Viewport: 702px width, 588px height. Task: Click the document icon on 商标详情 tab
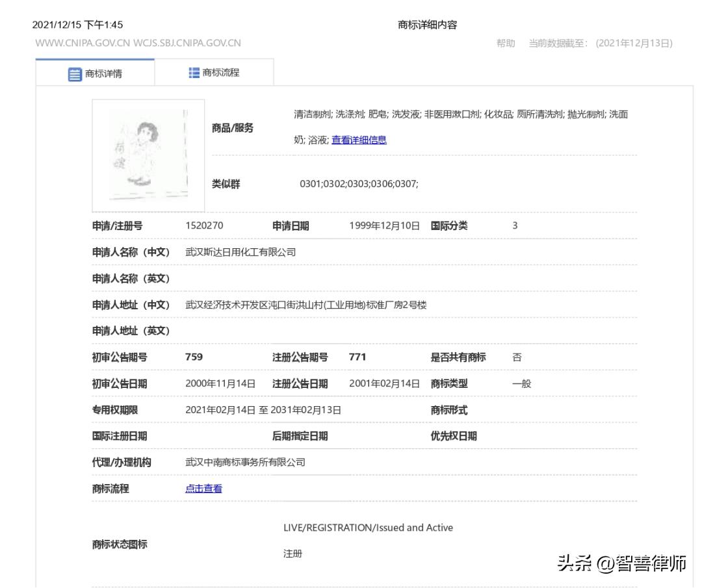pos(75,73)
